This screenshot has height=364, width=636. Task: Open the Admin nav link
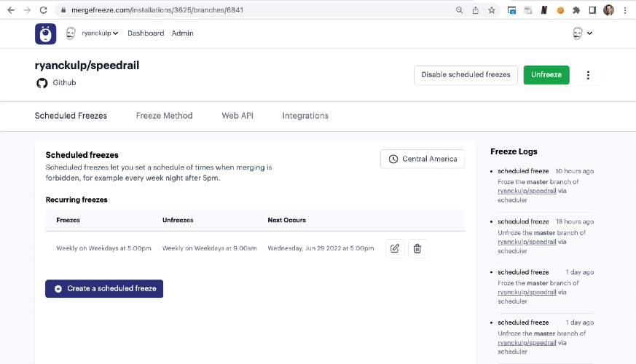click(x=183, y=33)
